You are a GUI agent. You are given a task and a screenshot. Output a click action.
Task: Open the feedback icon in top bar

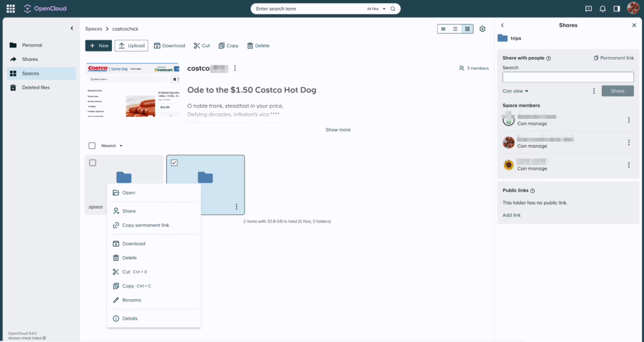(x=589, y=9)
